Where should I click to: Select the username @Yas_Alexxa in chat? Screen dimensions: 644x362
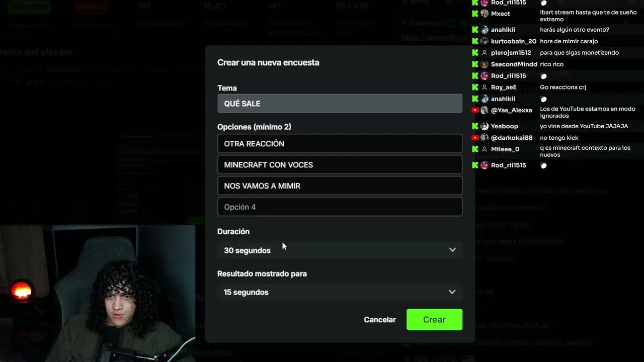point(512,110)
